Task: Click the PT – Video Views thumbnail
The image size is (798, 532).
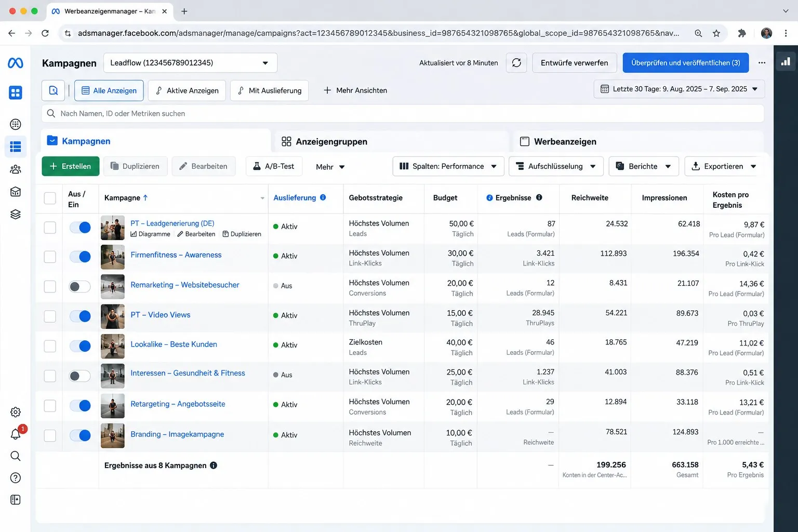Action: (113, 316)
